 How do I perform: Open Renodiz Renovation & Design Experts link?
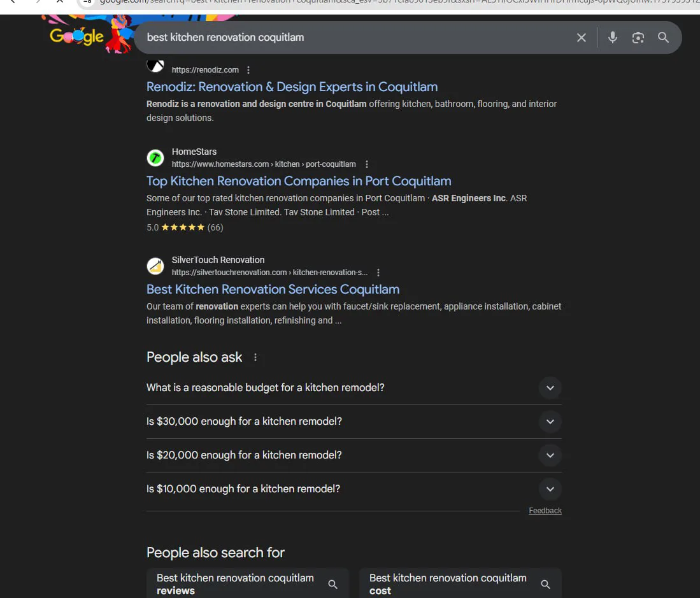[x=292, y=87]
